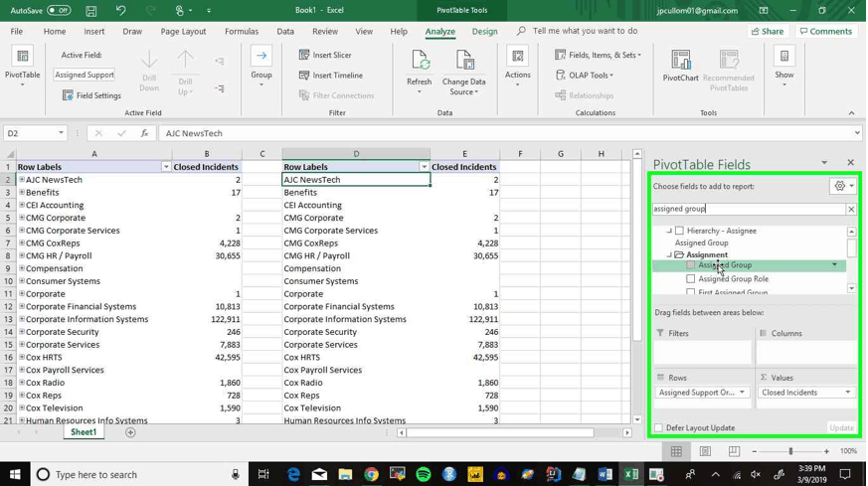Click Change Data Source icon
The height and width of the screenshot is (486, 868).
(x=464, y=61)
